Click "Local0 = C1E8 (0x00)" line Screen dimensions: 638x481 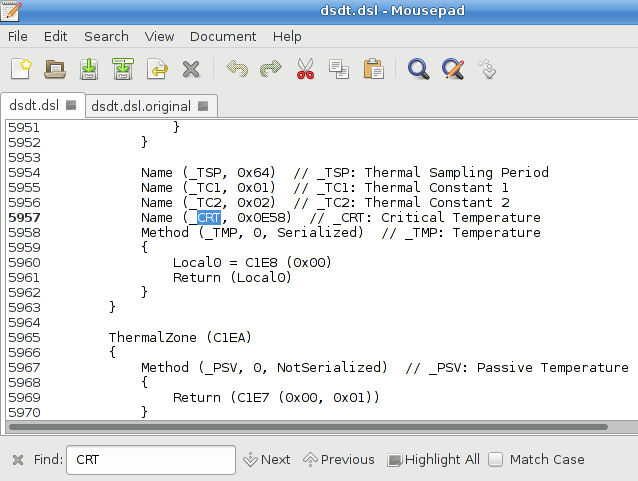pos(252,262)
